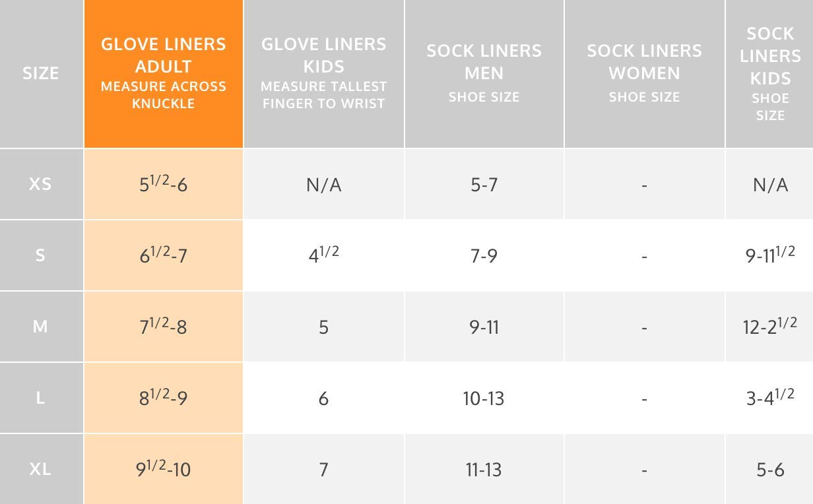
Task: Select the M size row label
Action: (41, 327)
